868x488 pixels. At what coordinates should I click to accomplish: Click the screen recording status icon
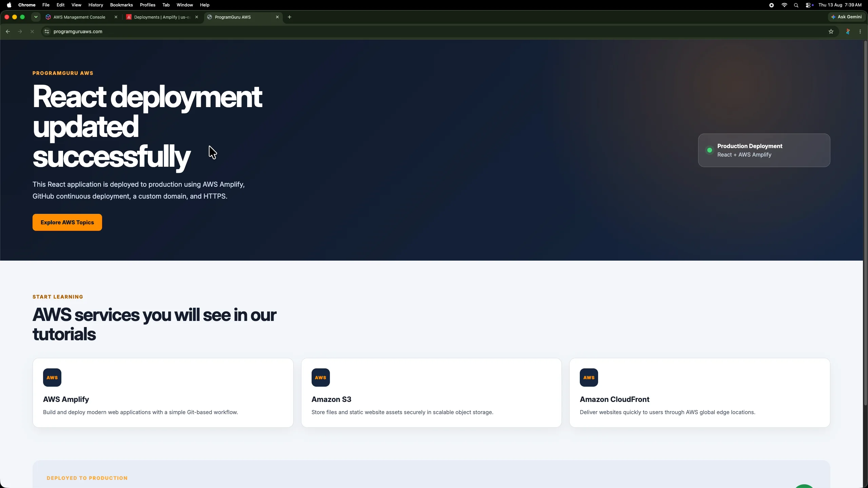(x=771, y=5)
